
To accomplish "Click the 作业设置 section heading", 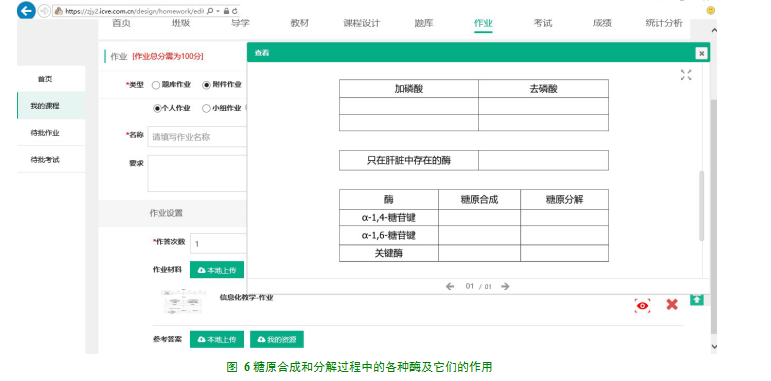I will pos(166,213).
